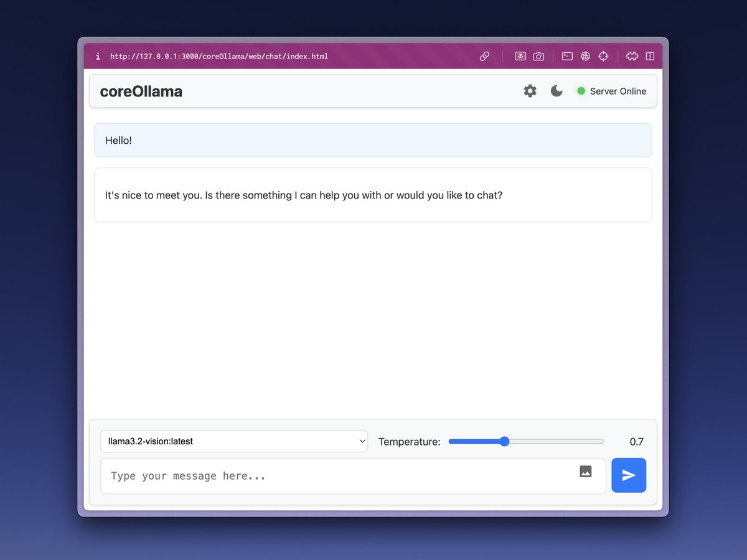Select the Hello! user message bubble

pyautogui.click(x=373, y=140)
